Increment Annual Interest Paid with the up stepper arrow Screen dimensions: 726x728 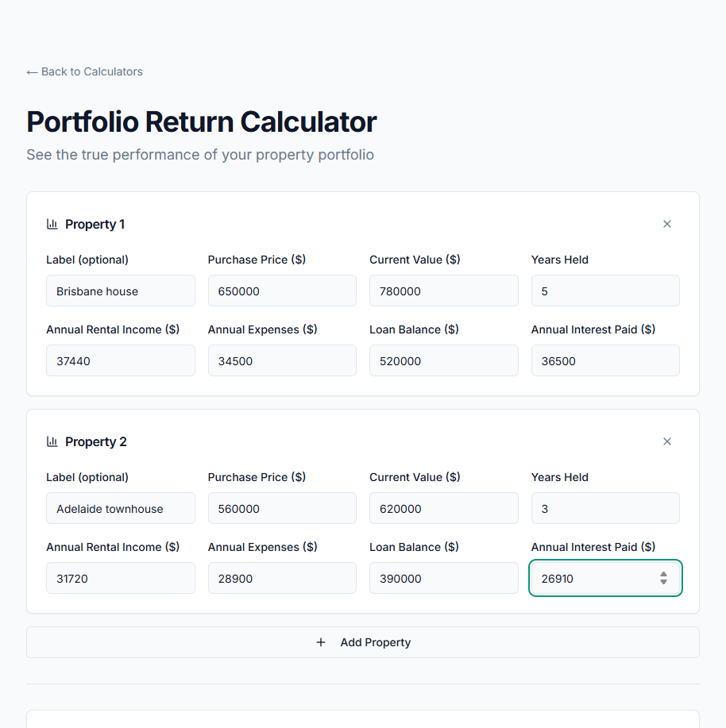[x=663, y=574]
